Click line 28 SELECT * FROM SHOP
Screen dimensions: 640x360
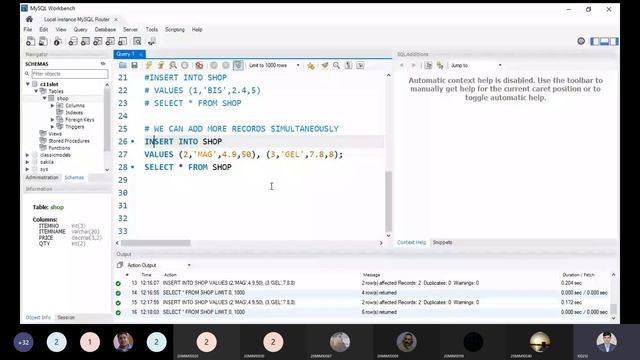click(x=188, y=167)
